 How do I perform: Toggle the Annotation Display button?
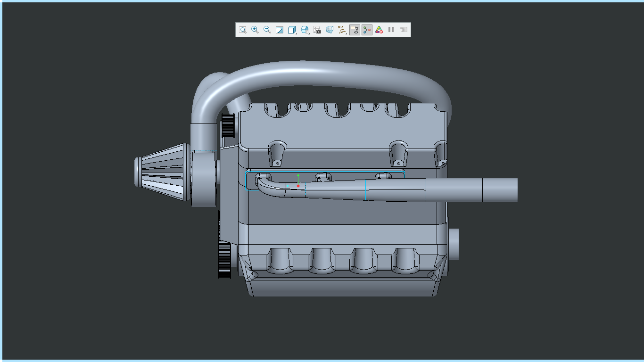coord(355,30)
